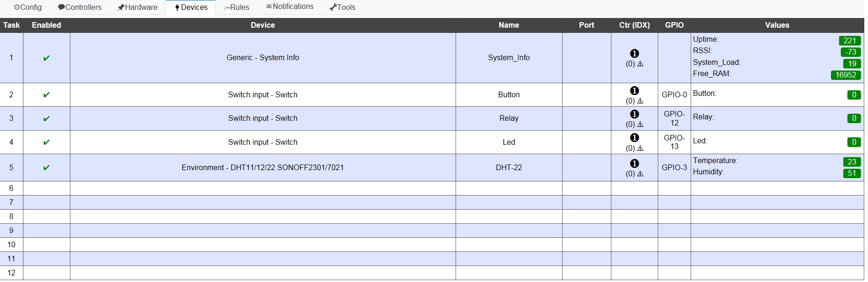Select the Notifications tab
Image resolution: width=868 pixels, height=282 pixels.
[x=289, y=7]
